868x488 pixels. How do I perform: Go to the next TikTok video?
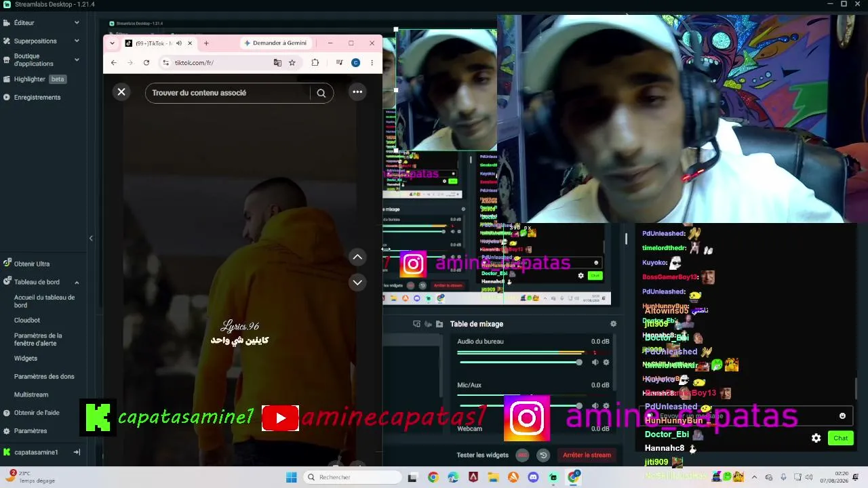click(x=357, y=282)
